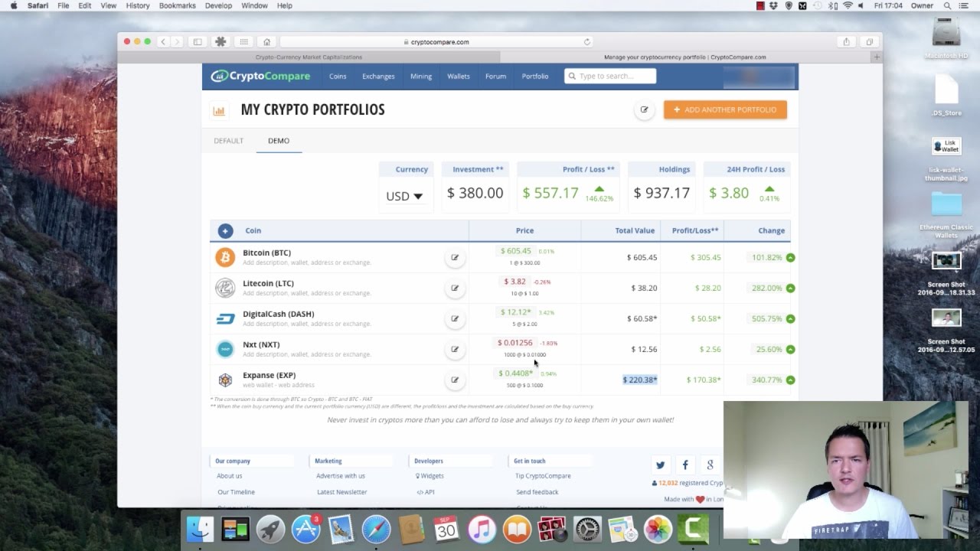This screenshot has height=551, width=980.
Task: Open the Facebook social icon
Action: click(685, 465)
